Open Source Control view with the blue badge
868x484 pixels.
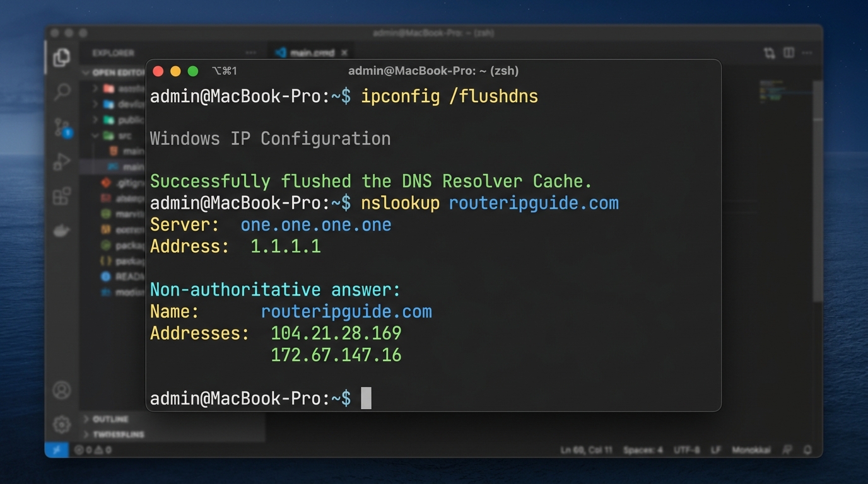pyautogui.click(x=62, y=128)
